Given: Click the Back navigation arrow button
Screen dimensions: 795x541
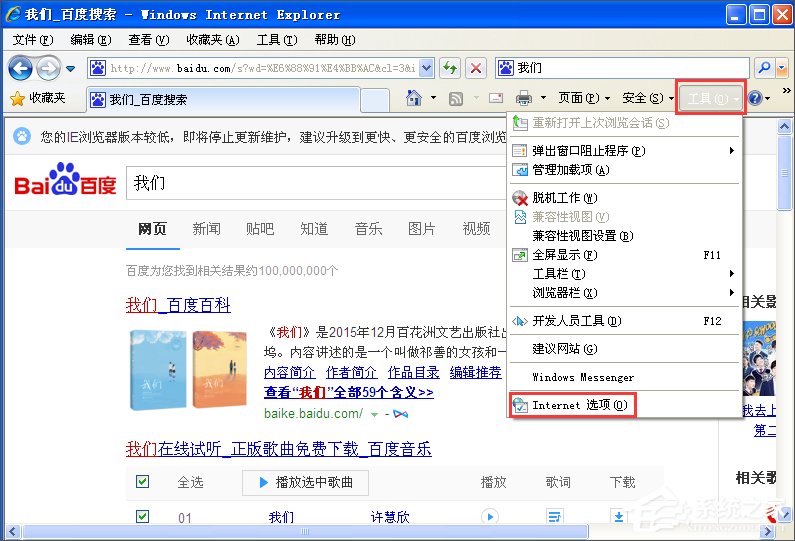Looking at the screenshot, I should 20,68.
